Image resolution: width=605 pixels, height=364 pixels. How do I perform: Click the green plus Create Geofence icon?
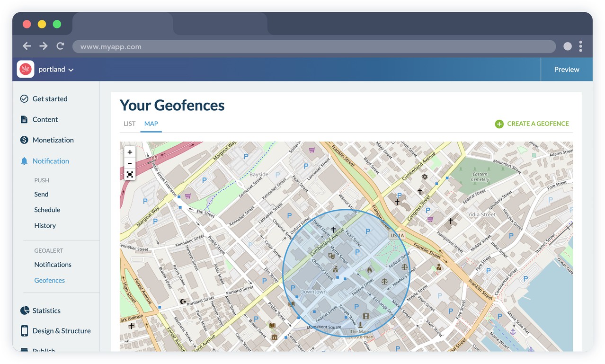(499, 124)
